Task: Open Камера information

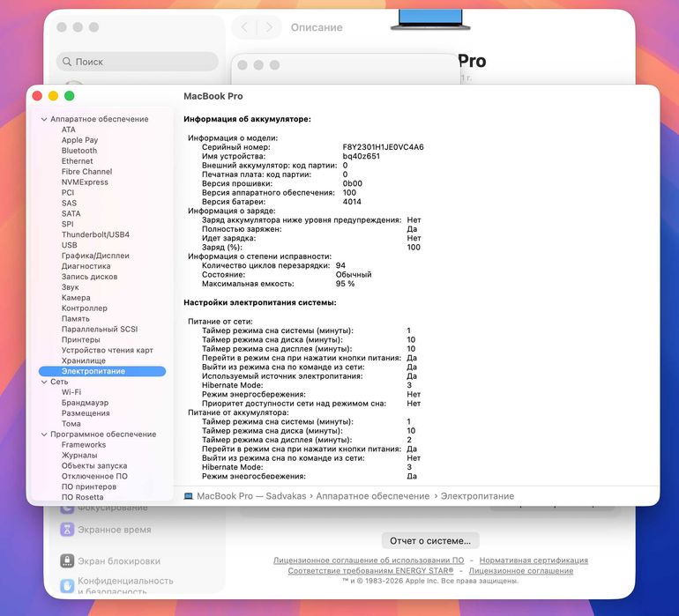Action: coord(76,298)
